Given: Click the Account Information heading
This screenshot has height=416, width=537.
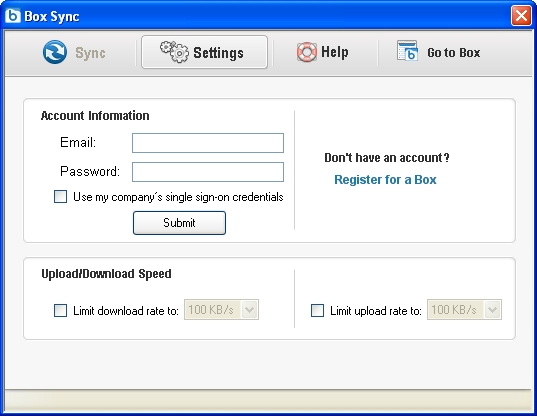Looking at the screenshot, I should 95,116.
